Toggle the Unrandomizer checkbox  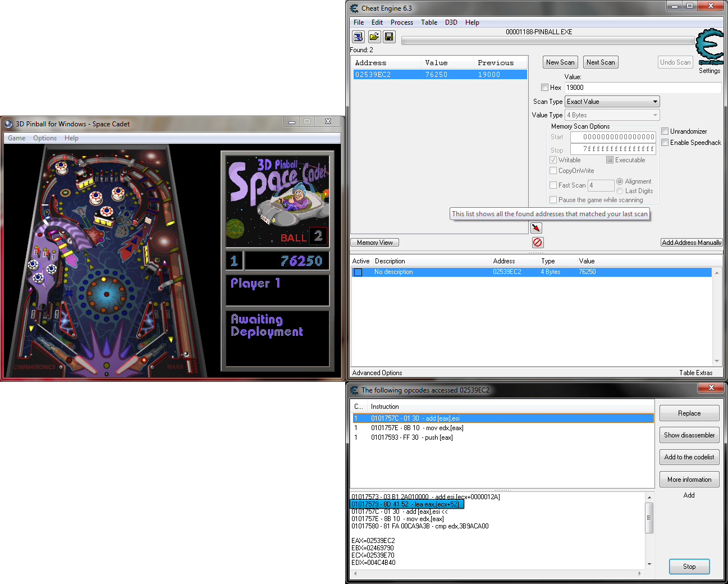coord(665,131)
